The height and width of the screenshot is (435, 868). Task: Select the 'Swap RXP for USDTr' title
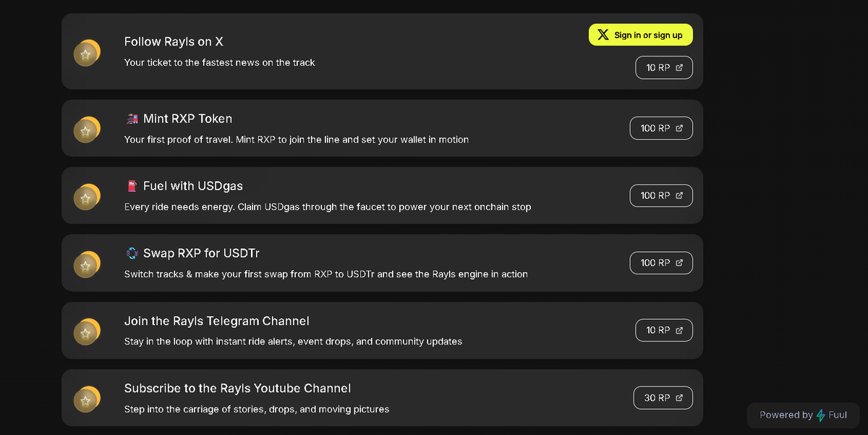(201, 253)
